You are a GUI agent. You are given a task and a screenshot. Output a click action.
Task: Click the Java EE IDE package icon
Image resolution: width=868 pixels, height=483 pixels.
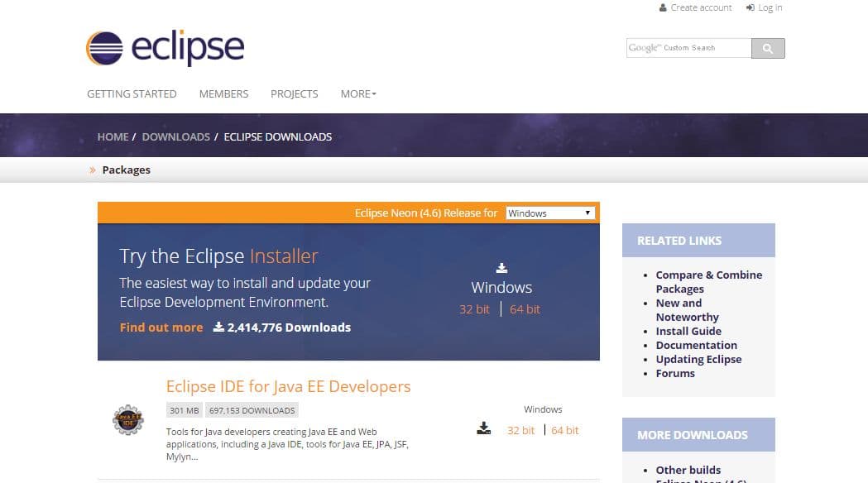point(128,420)
